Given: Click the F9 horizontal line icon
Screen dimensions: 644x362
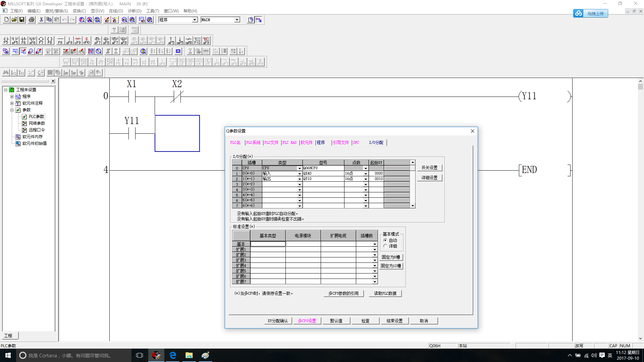Looking at the screenshot, I should 60,41.
